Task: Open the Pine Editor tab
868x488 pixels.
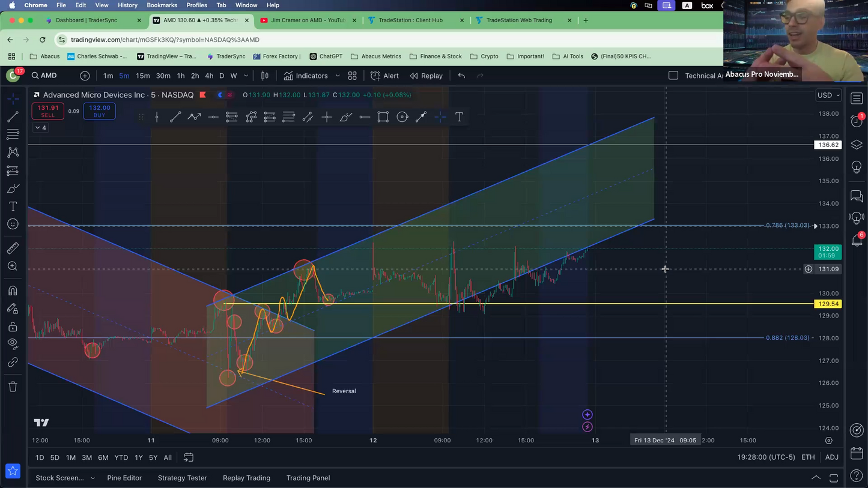Action: coord(124,478)
